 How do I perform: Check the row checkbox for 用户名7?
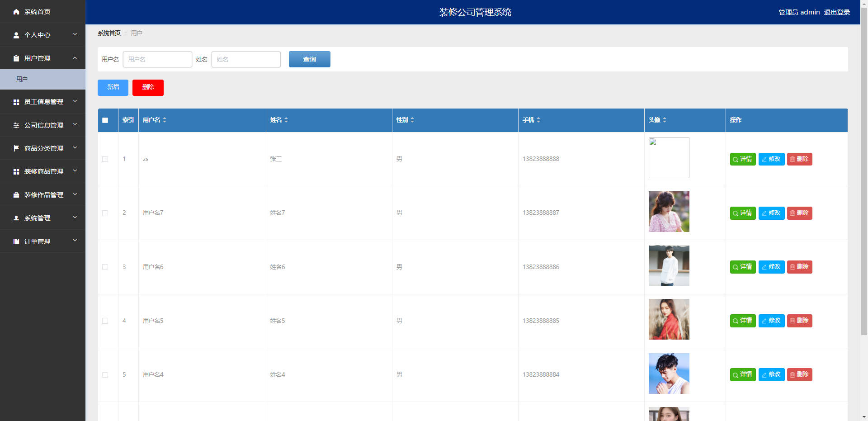pos(105,213)
